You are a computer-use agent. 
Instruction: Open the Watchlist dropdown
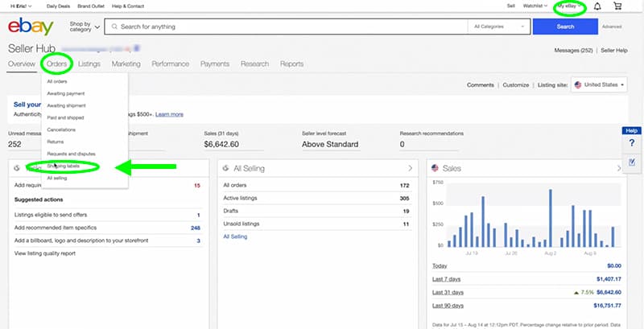(x=535, y=6)
